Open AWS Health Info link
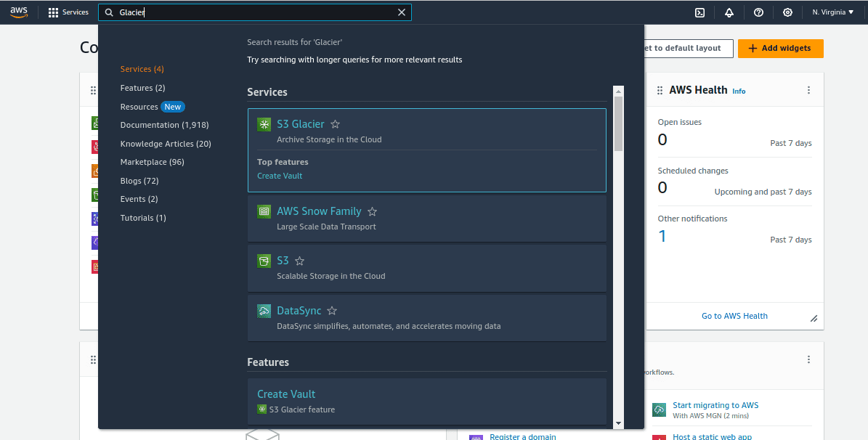 tap(739, 91)
